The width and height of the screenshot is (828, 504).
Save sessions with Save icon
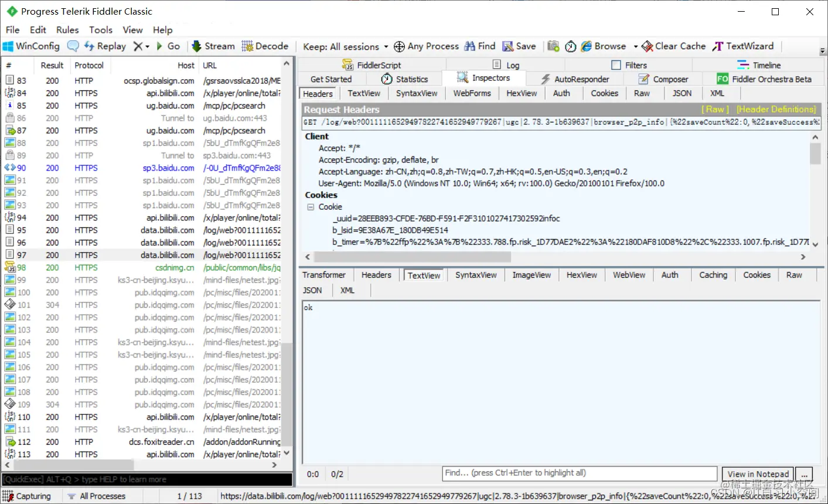pos(519,46)
